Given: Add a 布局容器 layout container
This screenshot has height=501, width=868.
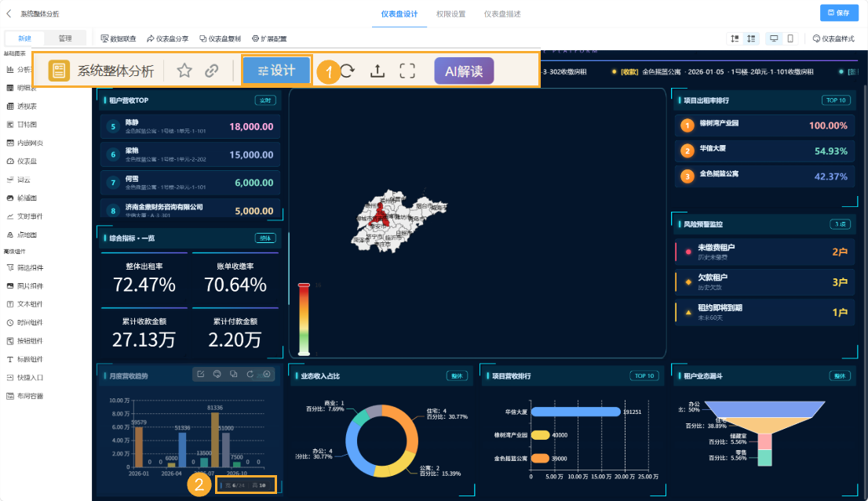Looking at the screenshot, I should [x=25, y=396].
